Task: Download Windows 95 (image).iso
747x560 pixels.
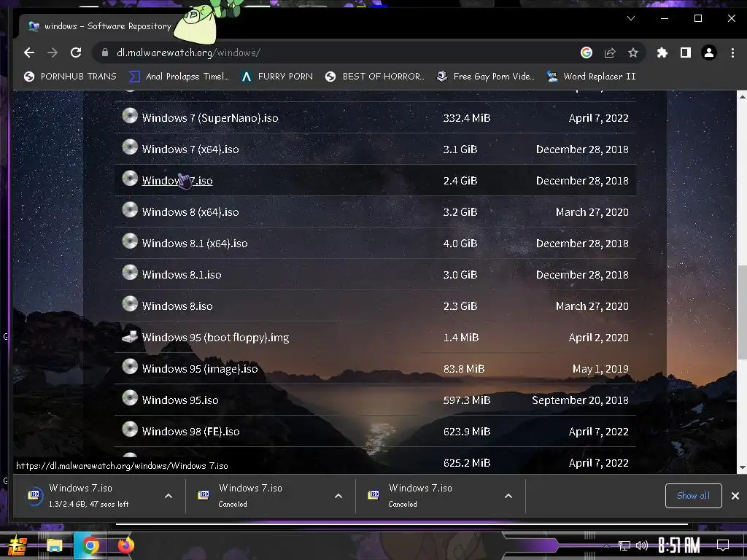Action: click(x=200, y=369)
